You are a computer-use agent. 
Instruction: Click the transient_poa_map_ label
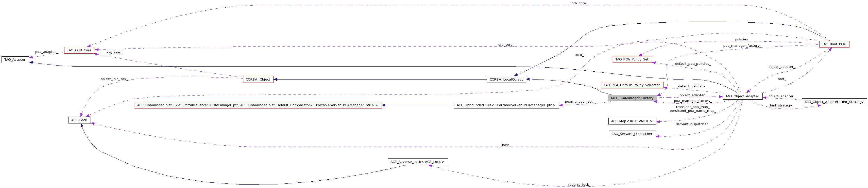click(693, 107)
